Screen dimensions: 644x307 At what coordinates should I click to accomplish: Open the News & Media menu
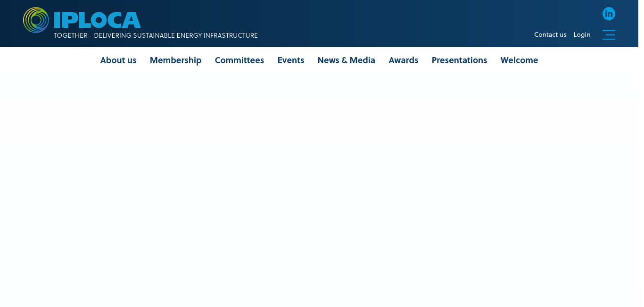pos(347,60)
